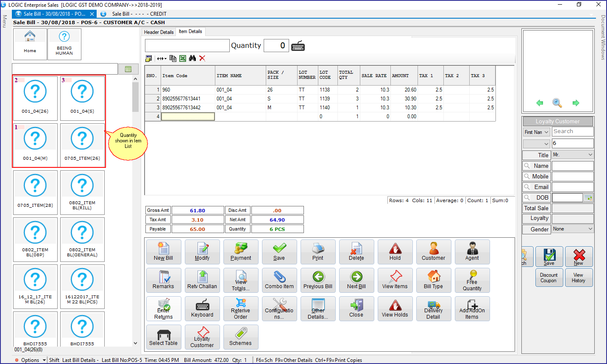Click the Add AddOn Items button

[472, 308]
